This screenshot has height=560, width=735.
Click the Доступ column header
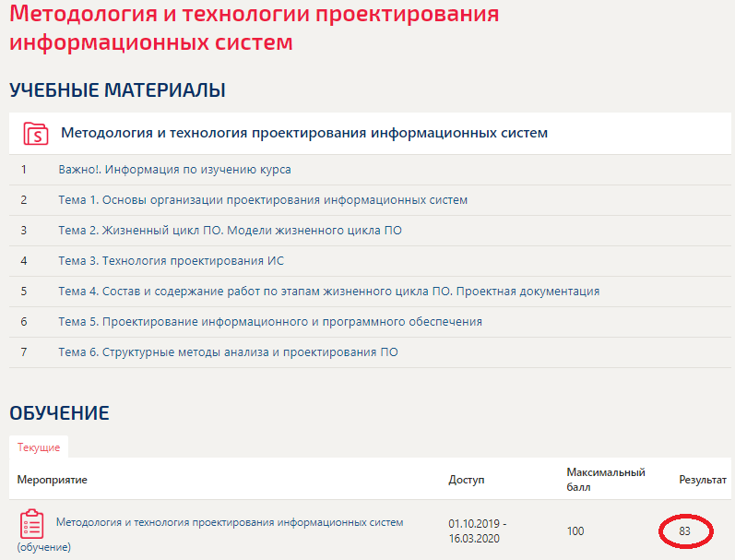tap(466, 480)
